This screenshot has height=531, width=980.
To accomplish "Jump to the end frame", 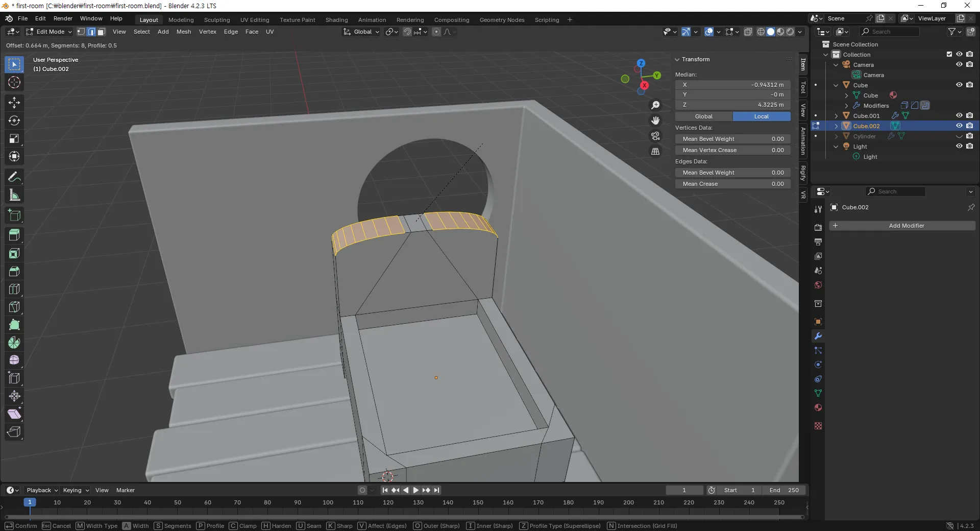I will coord(436,490).
